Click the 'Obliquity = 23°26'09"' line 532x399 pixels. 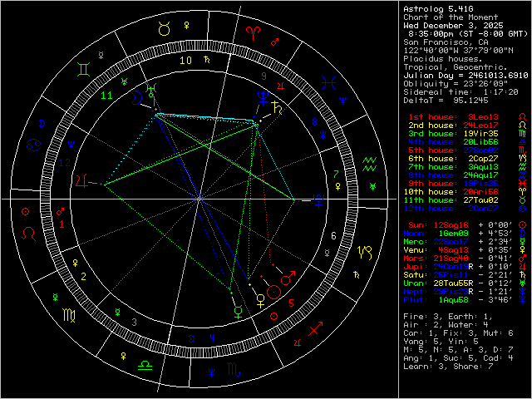pos(456,84)
